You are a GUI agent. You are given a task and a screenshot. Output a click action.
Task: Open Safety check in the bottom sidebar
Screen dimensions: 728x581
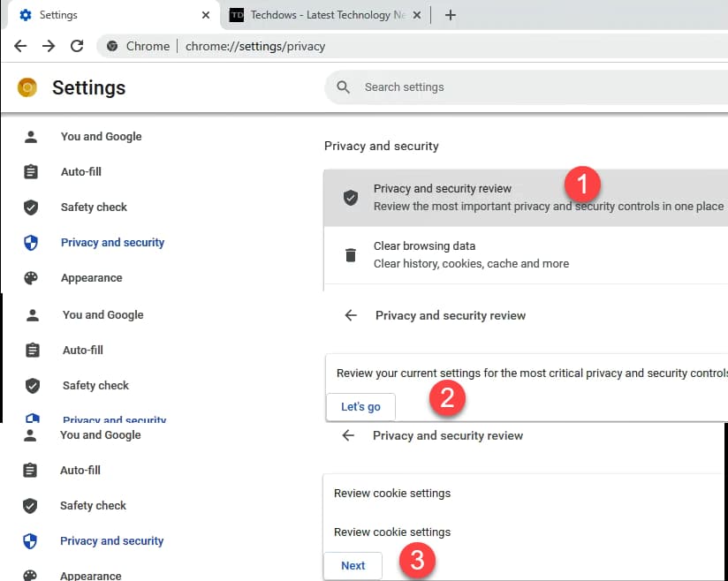pos(93,505)
